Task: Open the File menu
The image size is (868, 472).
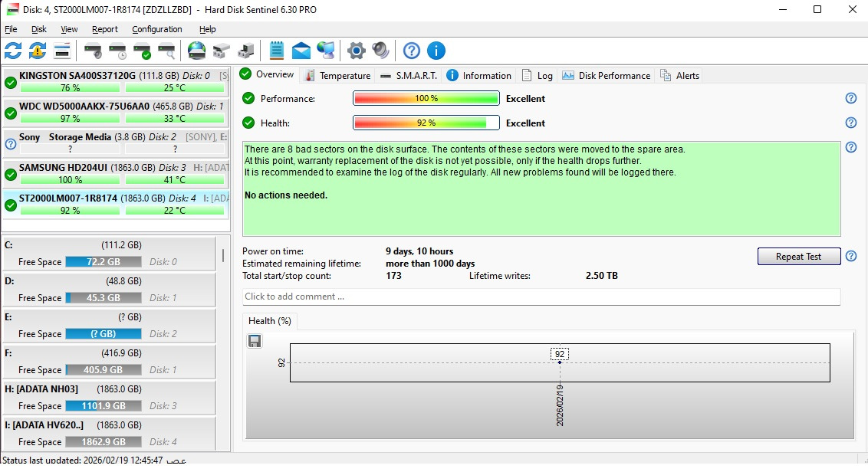Action: (x=11, y=29)
